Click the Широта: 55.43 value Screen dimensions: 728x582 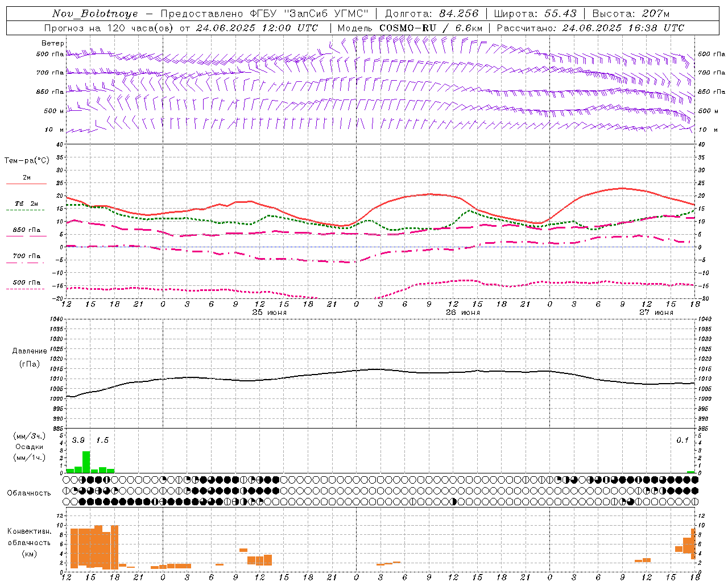tap(535, 14)
